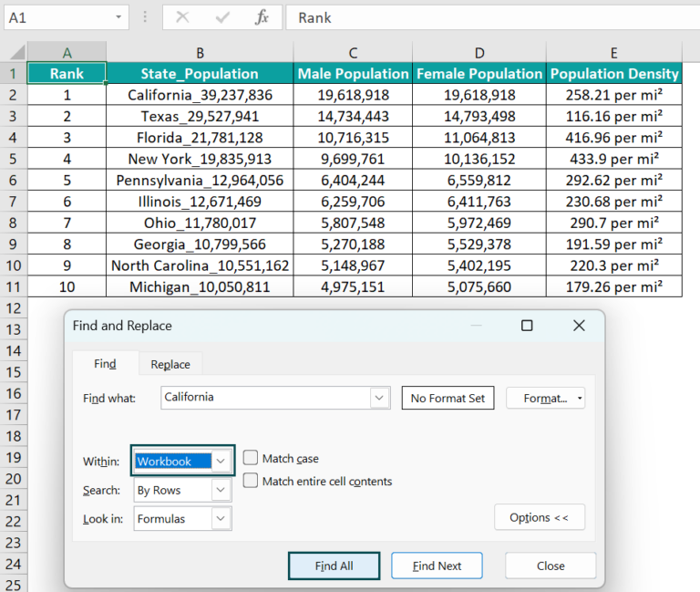Select the Find tab
The image size is (700, 592).
(x=105, y=364)
